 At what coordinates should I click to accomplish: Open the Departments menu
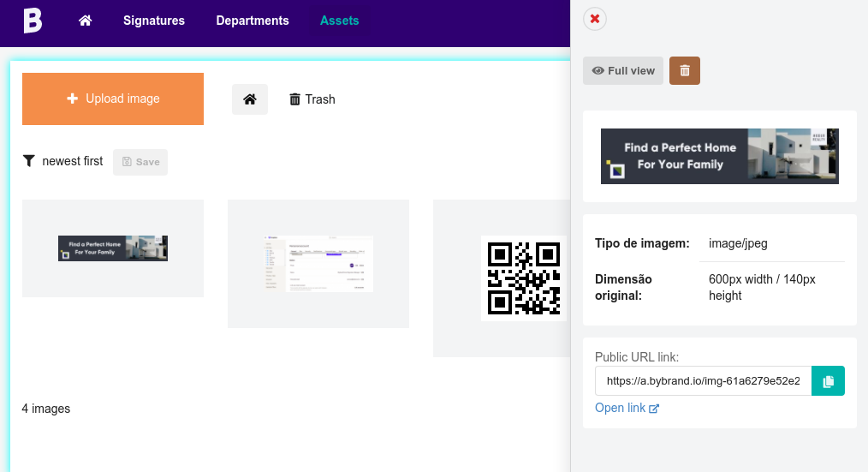(x=253, y=21)
